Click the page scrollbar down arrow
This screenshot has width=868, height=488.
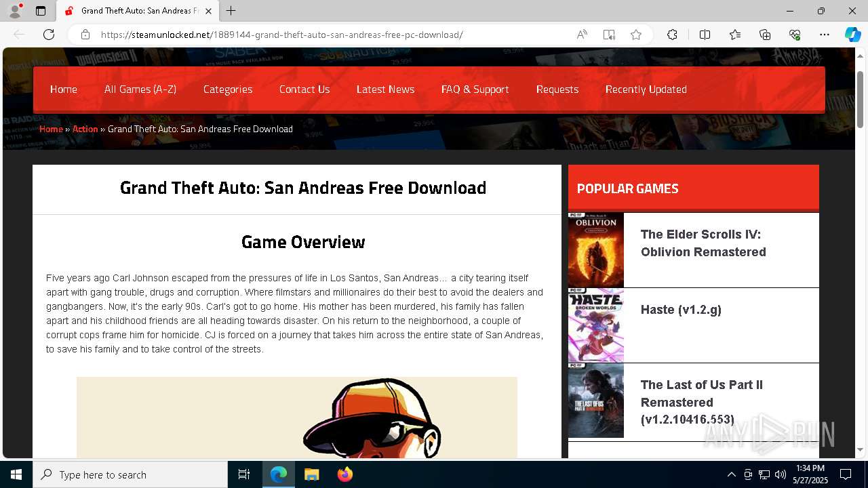point(861,449)
